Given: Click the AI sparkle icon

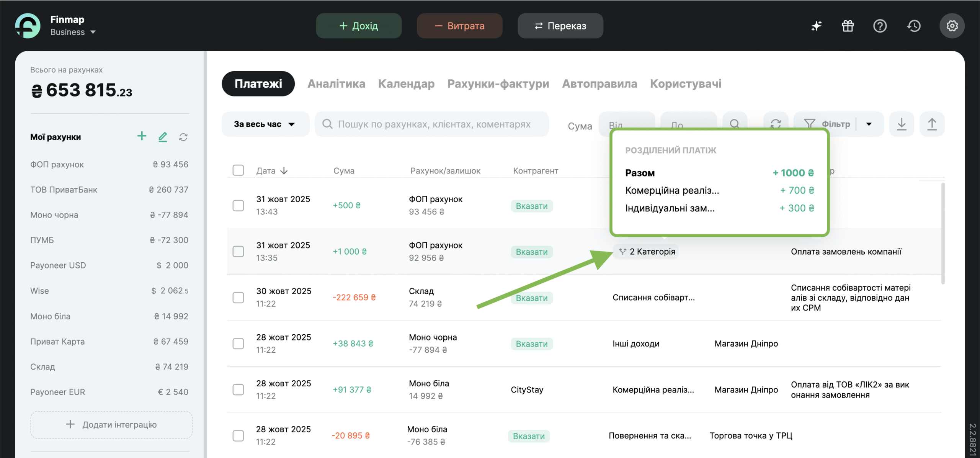Looking at the screenshot, I should coord(816,26).
